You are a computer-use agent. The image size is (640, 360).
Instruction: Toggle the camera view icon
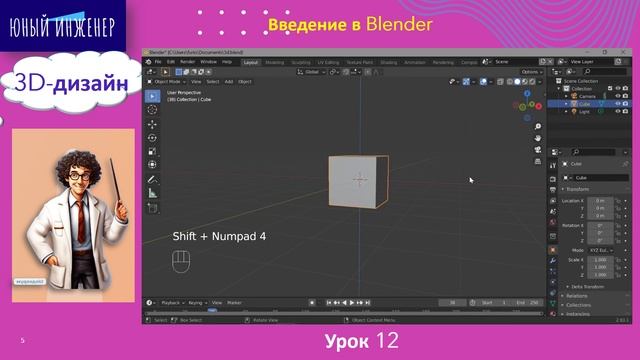click(538, 150)
